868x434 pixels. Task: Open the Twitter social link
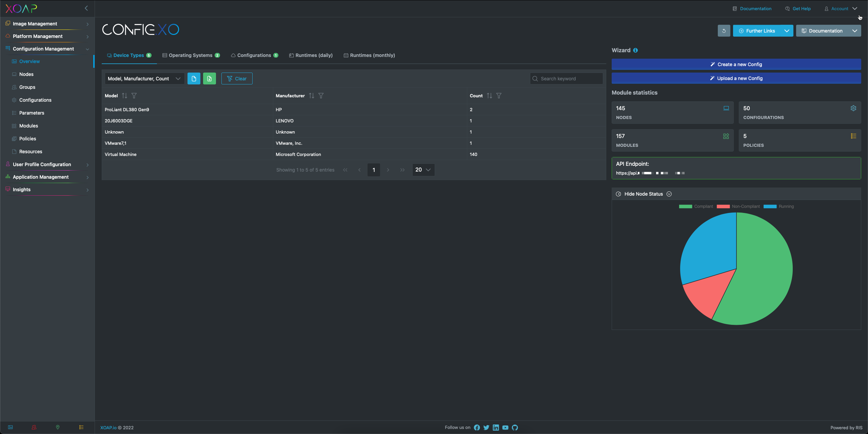pos(486,428)
